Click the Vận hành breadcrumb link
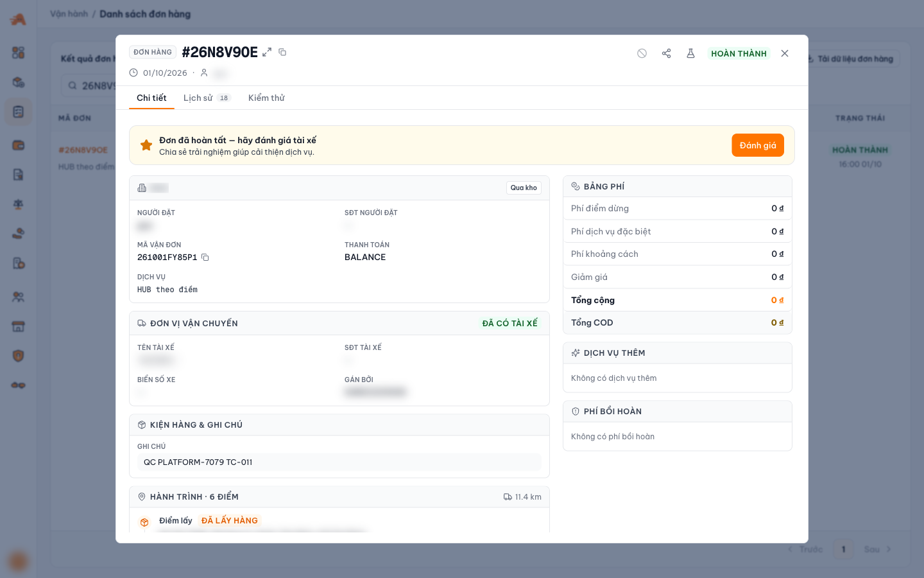 69,13
